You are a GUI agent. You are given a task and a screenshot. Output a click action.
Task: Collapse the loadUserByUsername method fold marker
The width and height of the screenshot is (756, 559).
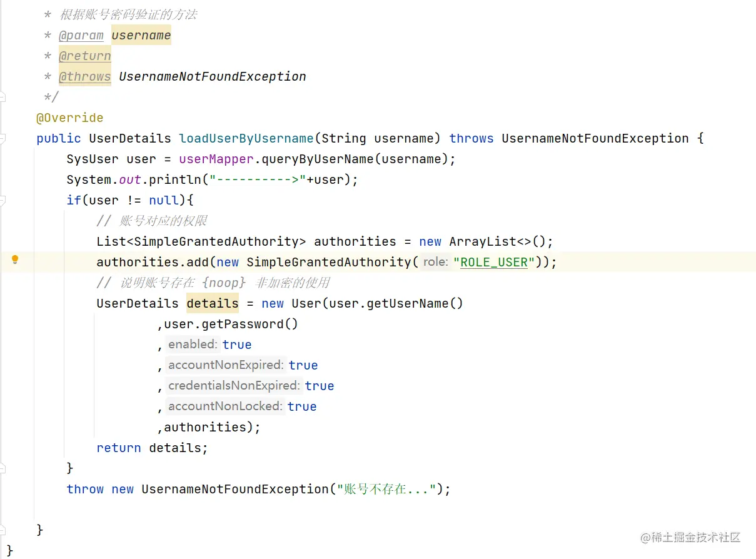click(x=3, y=138)
